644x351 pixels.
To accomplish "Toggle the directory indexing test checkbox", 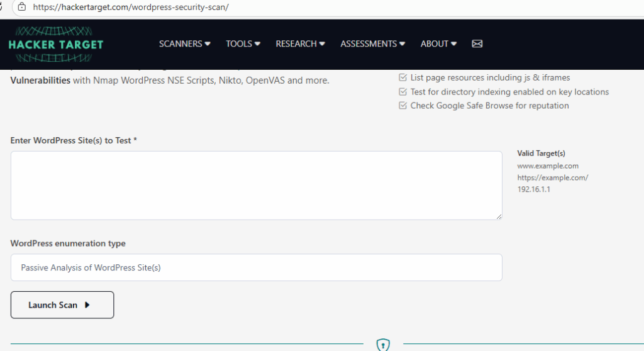I will tap(403, 92).
